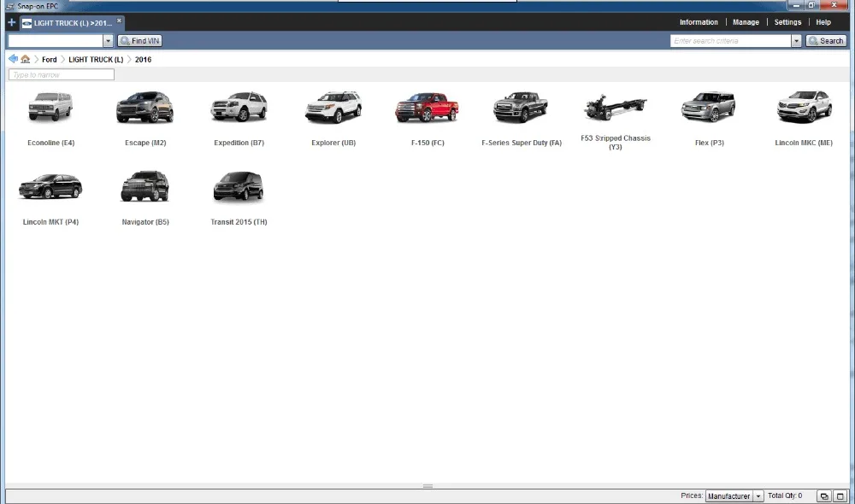This screenshot has width=855, height=504.
Task: Click the Ford breadcrumb link
Action: pos(49,60)
